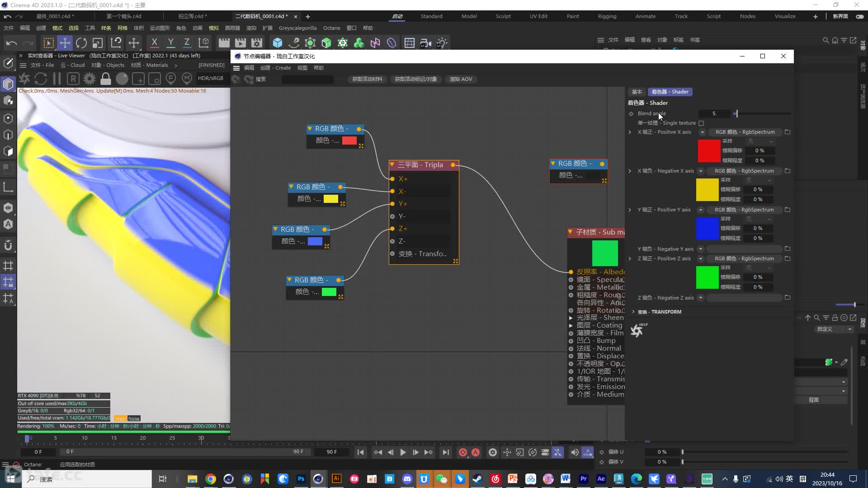Viewport: 868px width, 488px height.
Task: Toggle X axis lock
Action: pos(154,43)
